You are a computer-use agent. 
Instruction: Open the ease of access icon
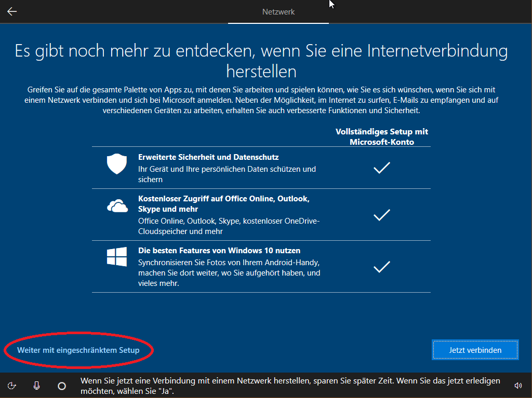click(12, 386)
